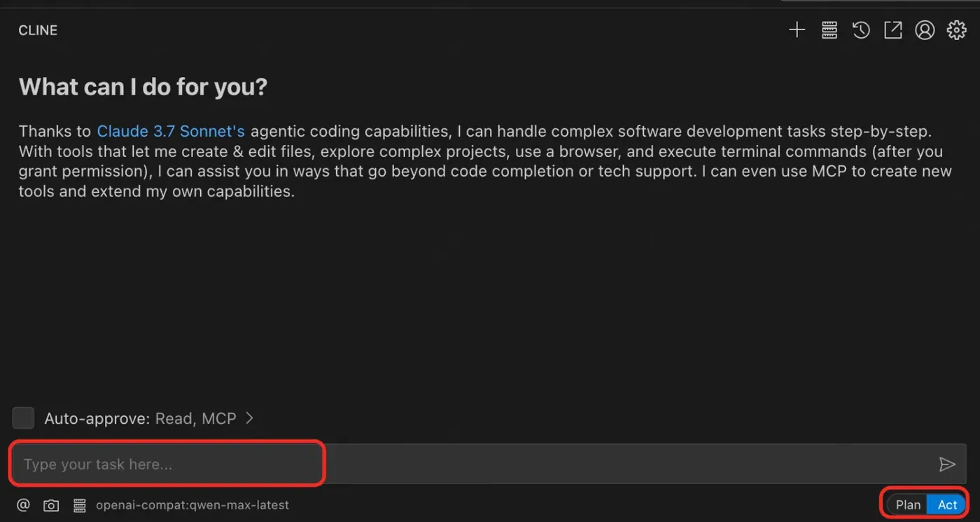Expand Auto-approve options chevron arrow
The height and width of the screenshot is (522, 980).
pos(250,418)
